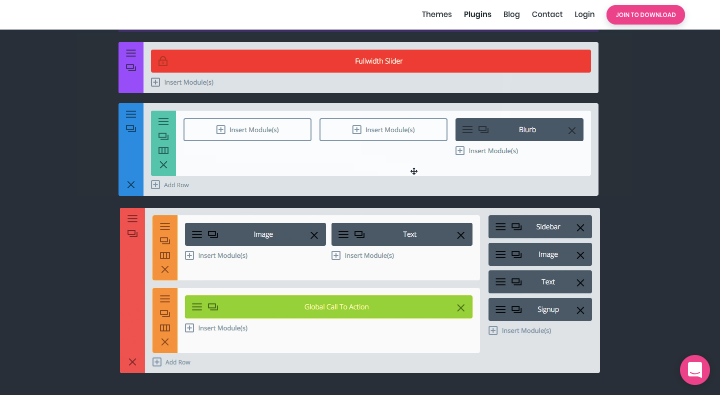Open settings of the orange row containing Global Call To Action

165,299
